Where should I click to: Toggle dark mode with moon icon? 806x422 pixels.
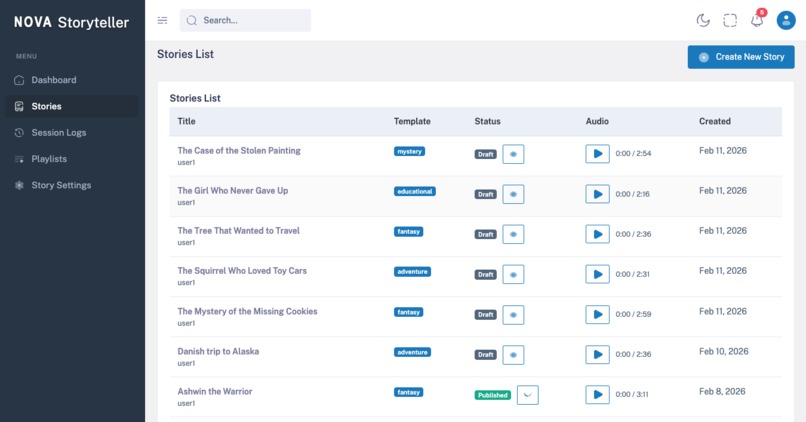pos(703,20)
